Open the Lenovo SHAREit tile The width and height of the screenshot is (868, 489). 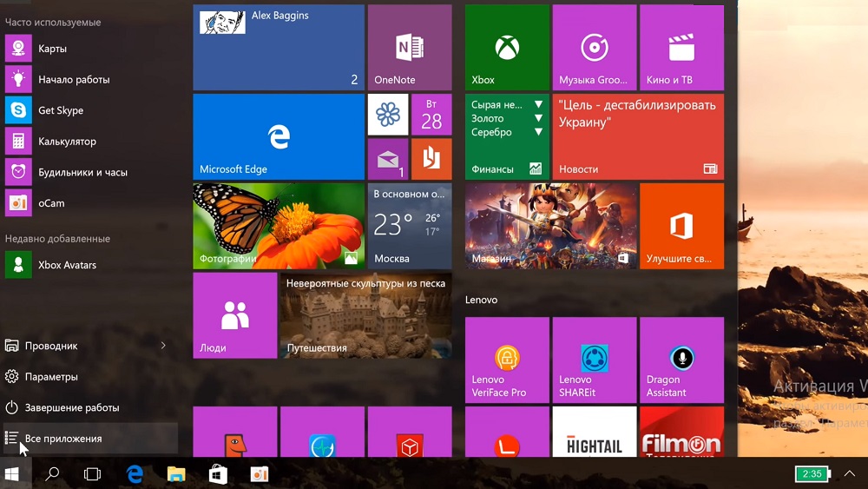coord(594,360)
